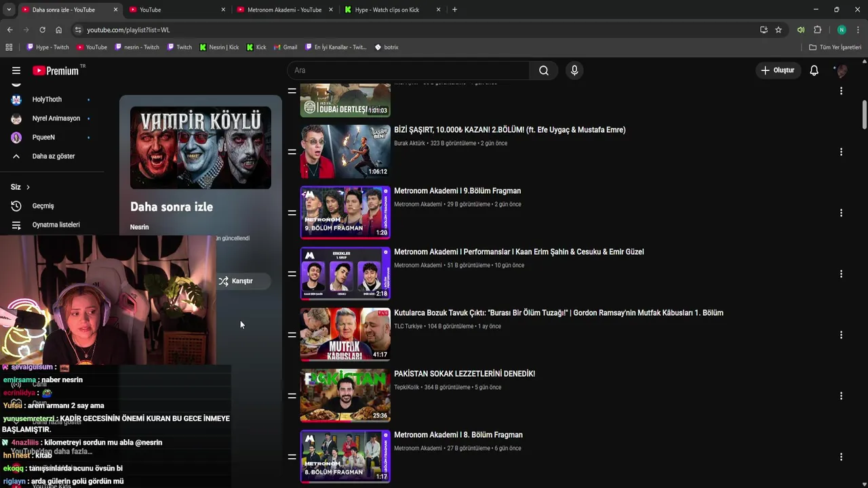Open Chrome three-dot menu
Viewport: 868px width, 488px height.
(858, 30)
